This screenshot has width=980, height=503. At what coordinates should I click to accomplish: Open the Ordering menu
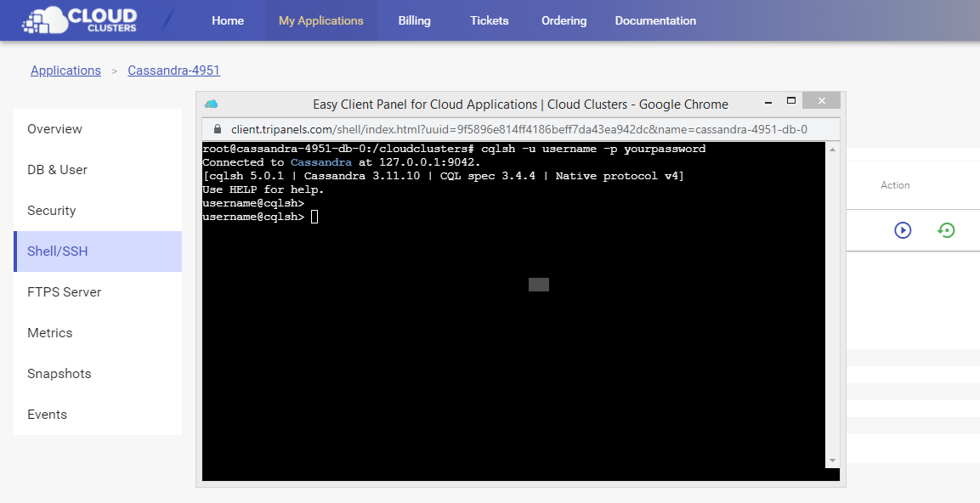564,20
